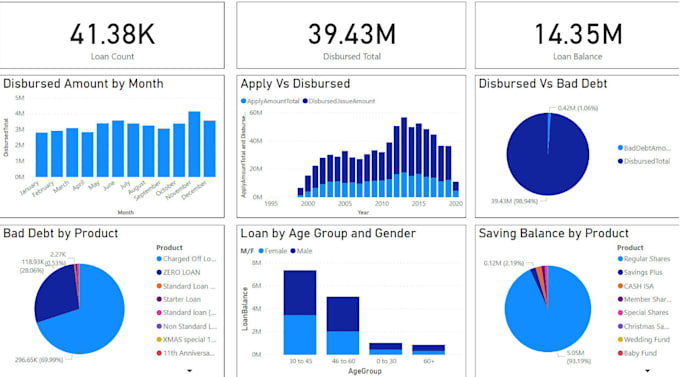Select the Female segment of 46 to 60 bar
Viewport: 680px width, 377px height.
(343, 343)
